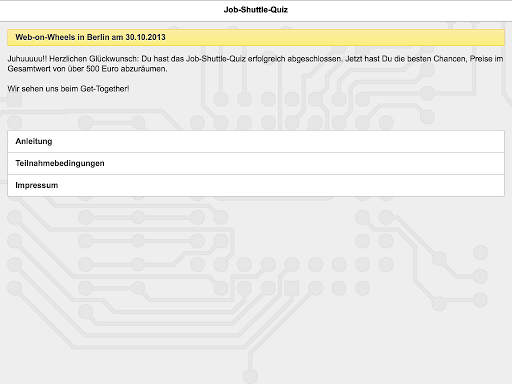Click the date 30.10.2013 in banner
Screen dimensions: 512x384
tap(145, 37)
